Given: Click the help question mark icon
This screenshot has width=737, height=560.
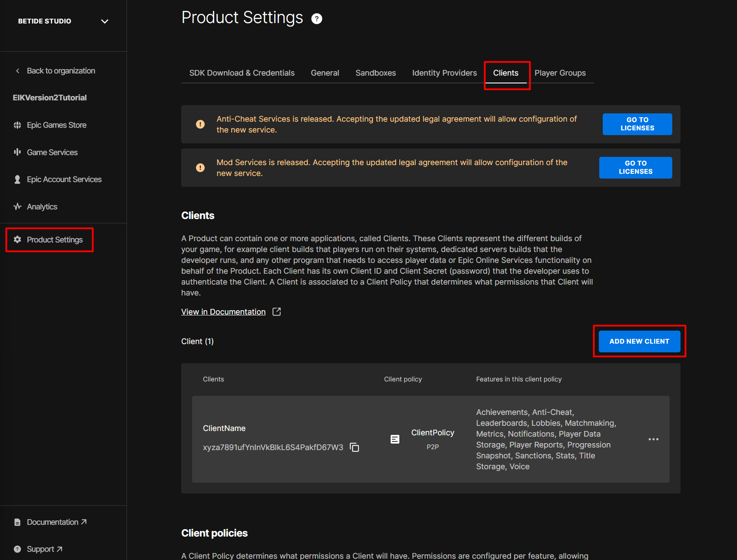Looking at the screenshot, I should pyautogui.click(x=317, y=19).
